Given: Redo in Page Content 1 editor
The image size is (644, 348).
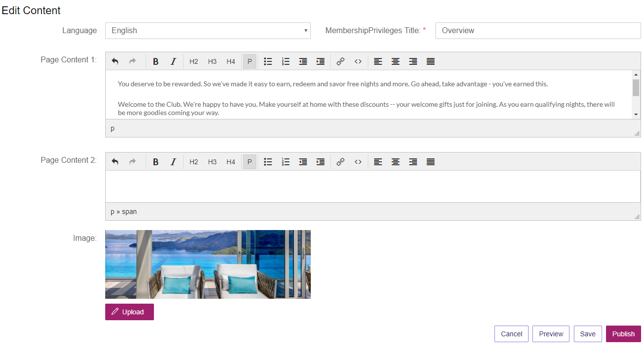Looking at the screenshot, I should [133, 61].
